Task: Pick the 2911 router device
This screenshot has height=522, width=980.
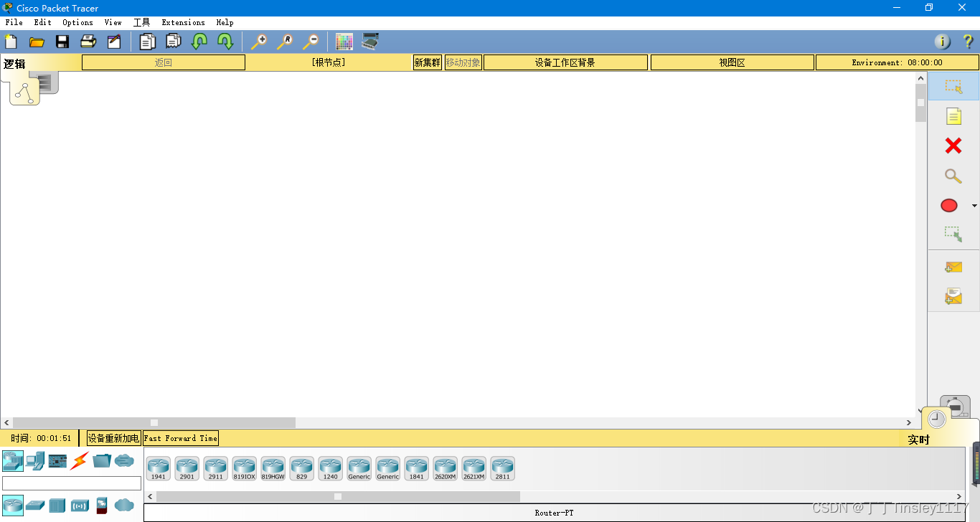Action: coord(216,469)
